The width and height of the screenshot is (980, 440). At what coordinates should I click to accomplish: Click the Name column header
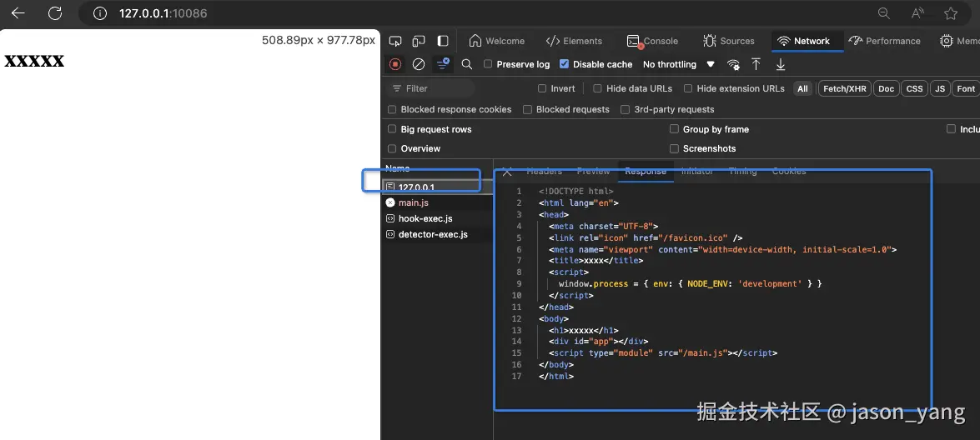(x=398, y=168)
